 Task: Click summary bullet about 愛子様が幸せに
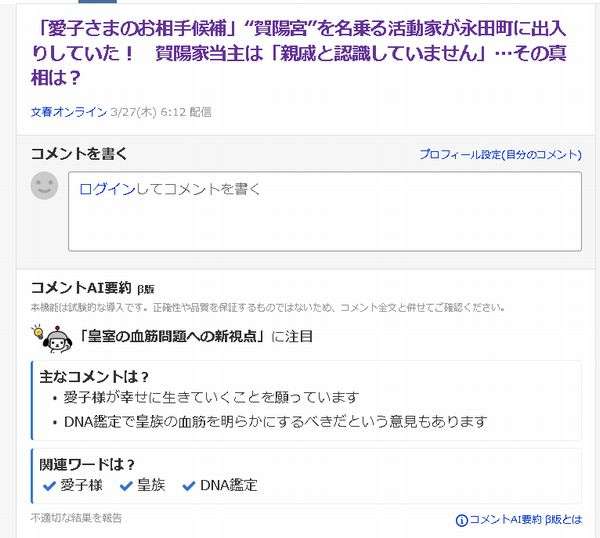point(211,397)
